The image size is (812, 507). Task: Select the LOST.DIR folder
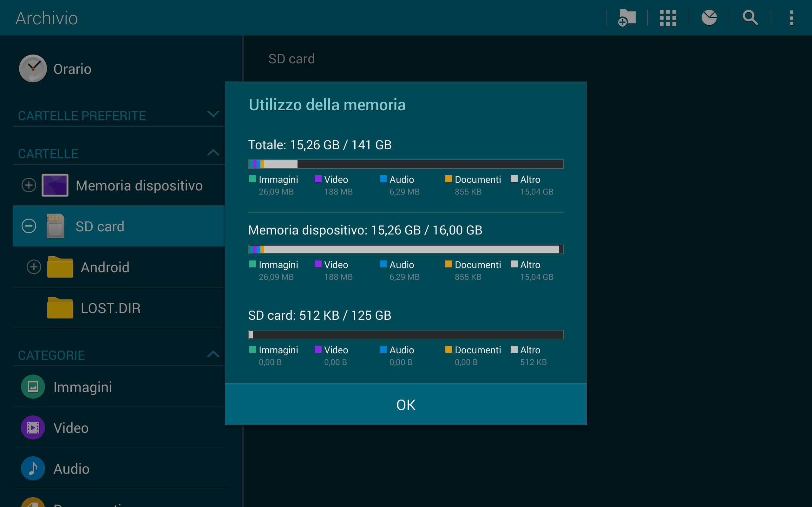119,308
